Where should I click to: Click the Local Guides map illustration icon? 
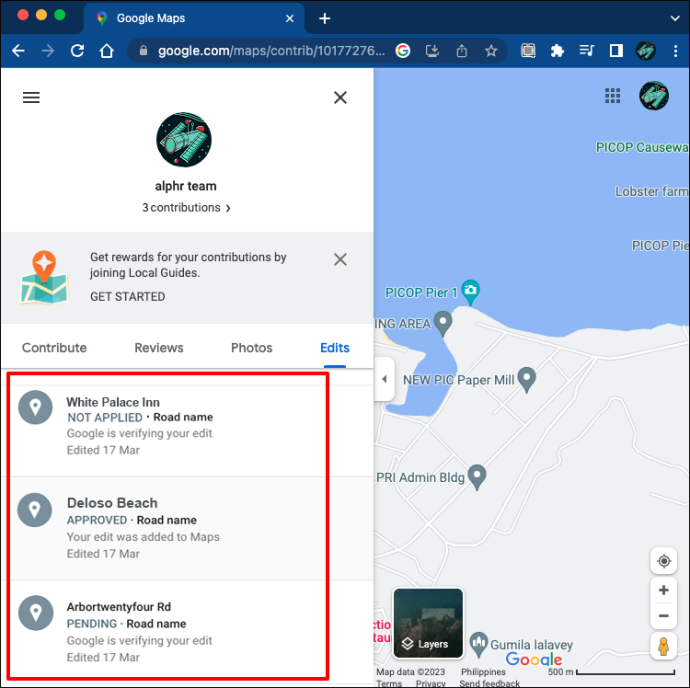click(x=44, y=277)
